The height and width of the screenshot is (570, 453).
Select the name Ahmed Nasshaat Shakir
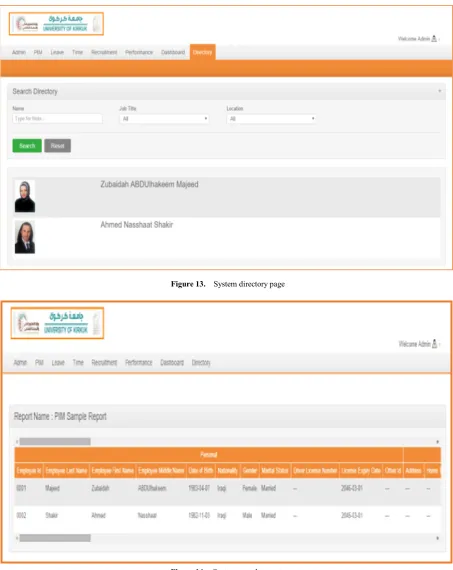pos(137,225)
